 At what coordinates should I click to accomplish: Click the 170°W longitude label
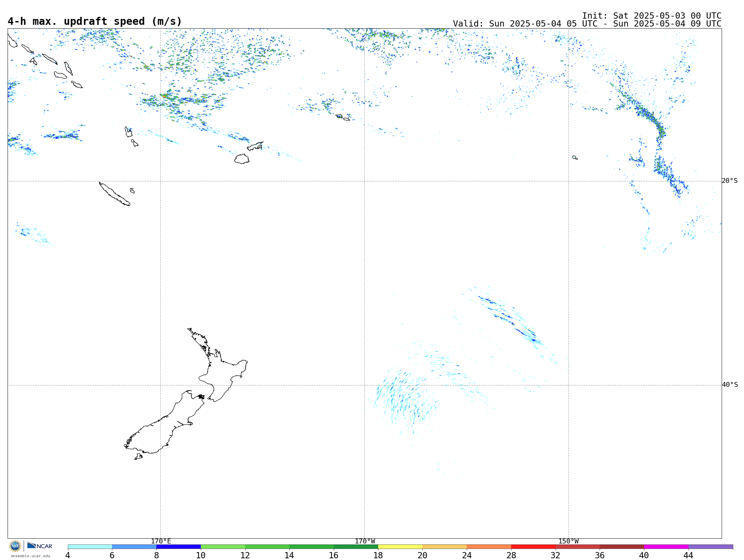point(365,541)
